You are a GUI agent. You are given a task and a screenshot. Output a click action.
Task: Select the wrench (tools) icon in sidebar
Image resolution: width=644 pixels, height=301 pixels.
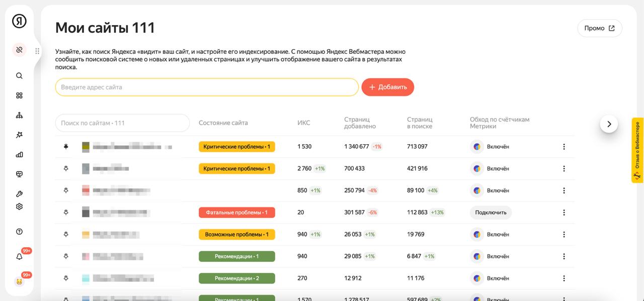19,193
